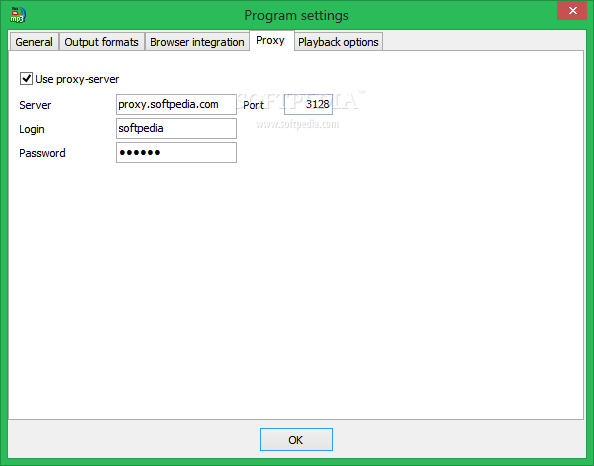The image size is (594, 466).
Task: Click the Program settings title text
Action: coord(297,16)
